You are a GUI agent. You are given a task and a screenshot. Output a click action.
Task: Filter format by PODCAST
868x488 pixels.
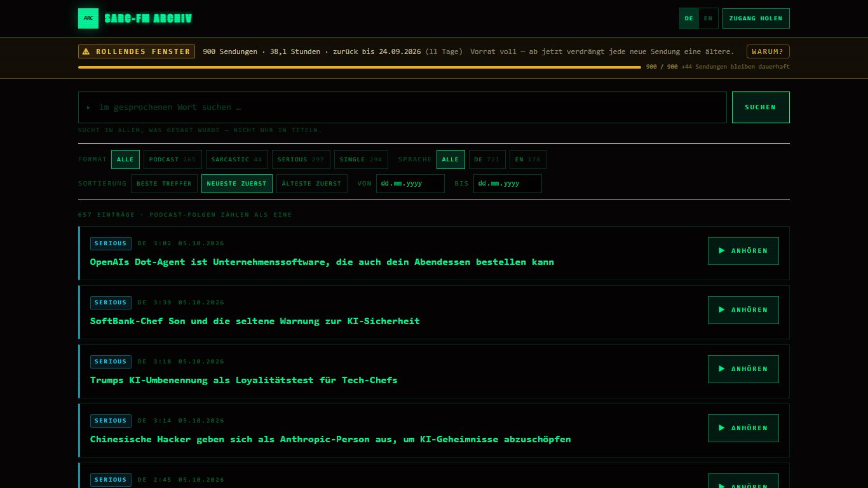173,159
